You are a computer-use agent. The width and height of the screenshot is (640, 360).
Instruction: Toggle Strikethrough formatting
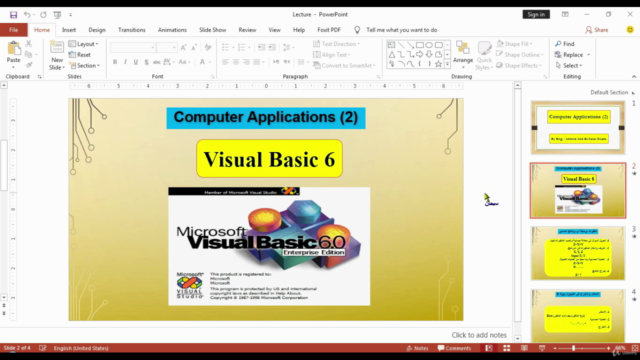[x=156, y=62]
